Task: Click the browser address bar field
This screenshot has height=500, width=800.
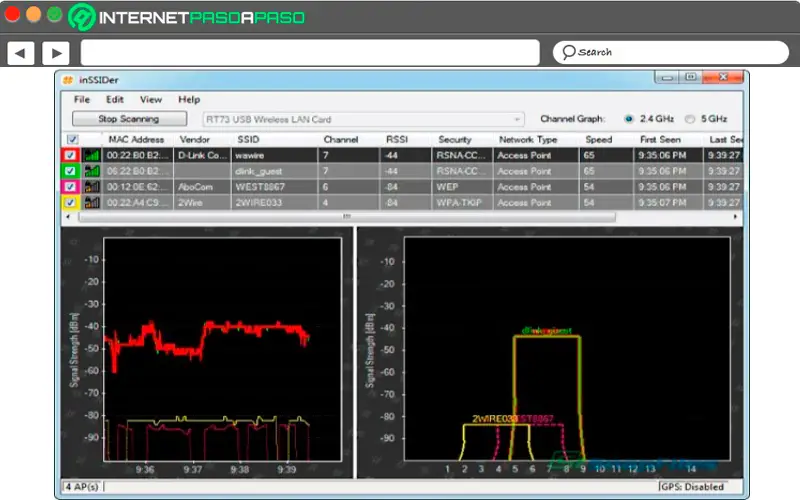Action: (x=310, y=53)
